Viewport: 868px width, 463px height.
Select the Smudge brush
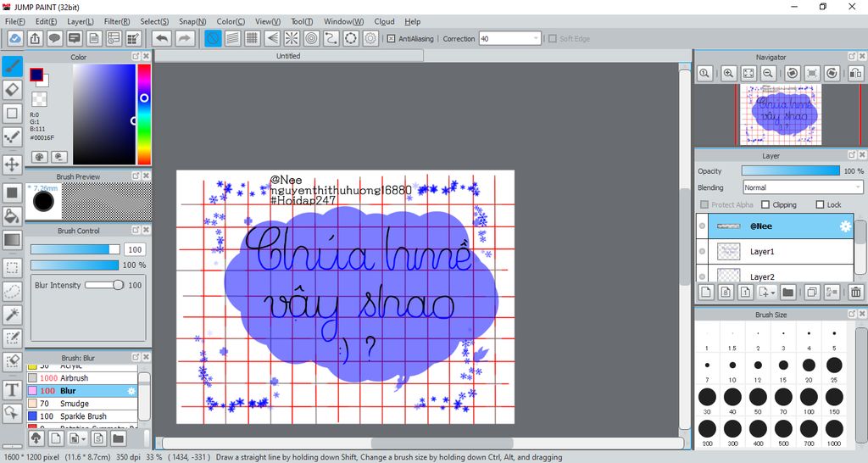(82, 403)
